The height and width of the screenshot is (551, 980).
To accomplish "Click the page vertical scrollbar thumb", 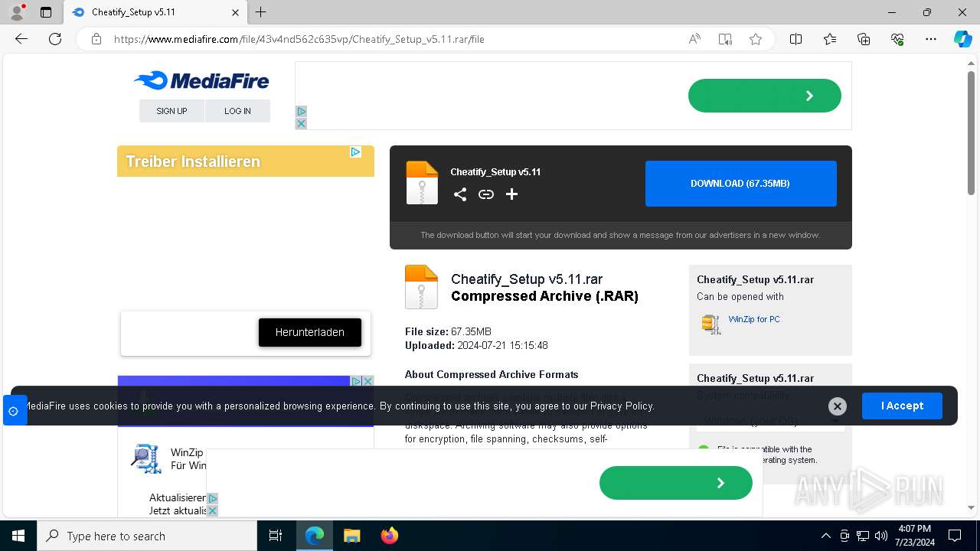I will [x=971, y=134].
